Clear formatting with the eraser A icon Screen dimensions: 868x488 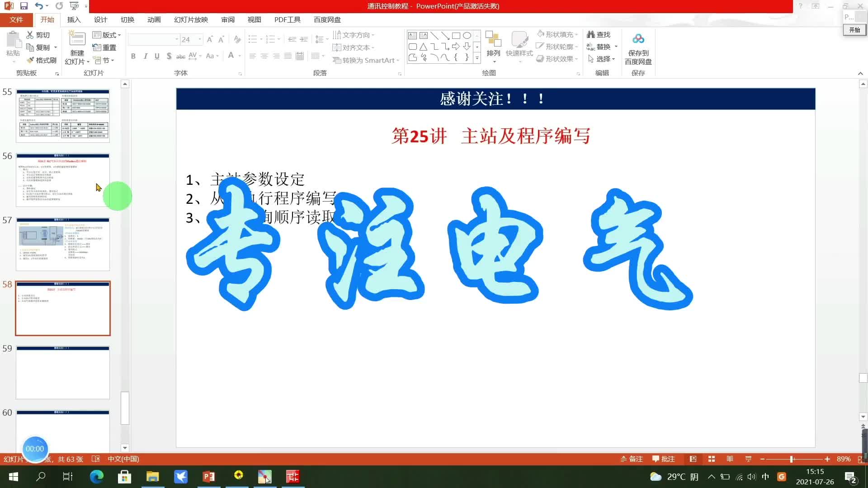click(237, 39)
